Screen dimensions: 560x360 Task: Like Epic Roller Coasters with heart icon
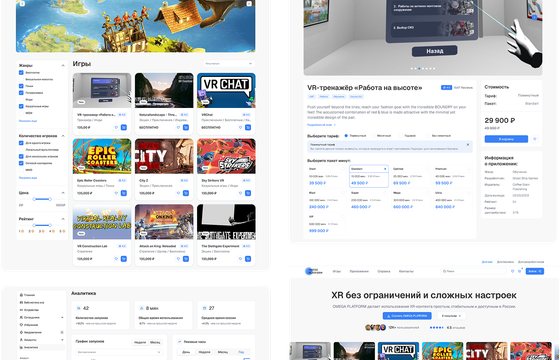pyautogui.click(x=116, y=193)
